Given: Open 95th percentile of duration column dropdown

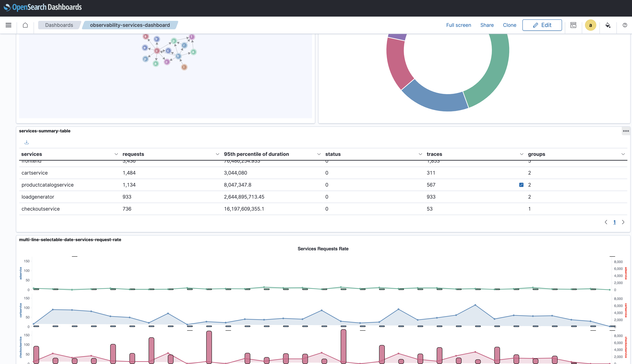Looking at the screenshot, I should (x=319, y=154).
